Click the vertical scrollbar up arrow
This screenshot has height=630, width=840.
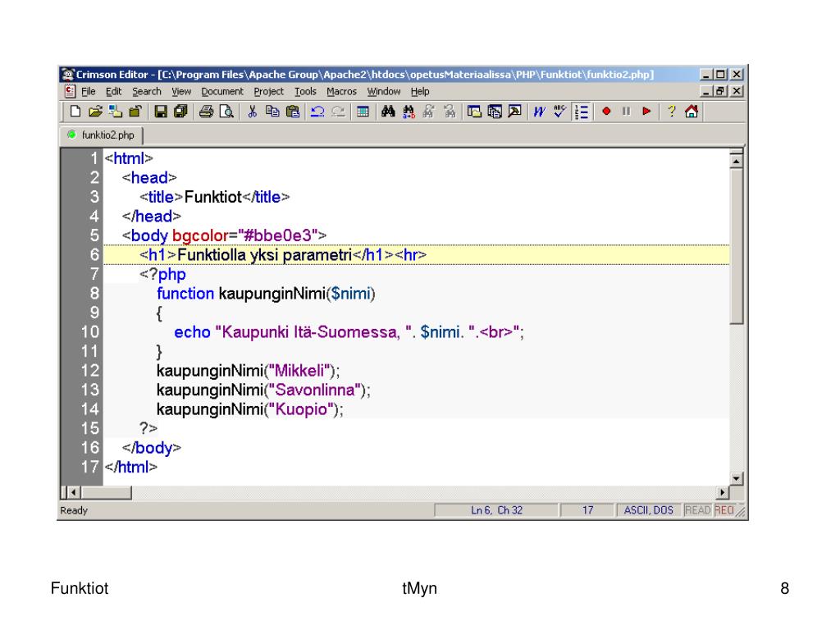(737, 160)
